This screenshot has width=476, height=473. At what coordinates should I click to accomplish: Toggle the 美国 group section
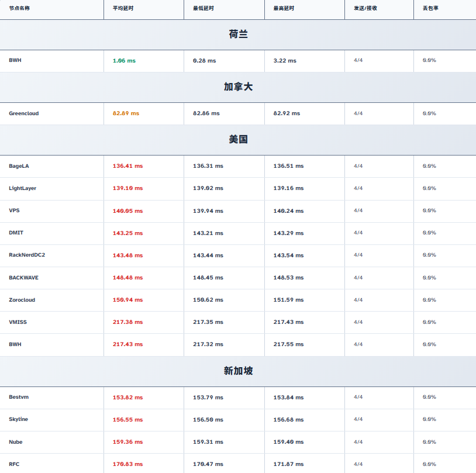pos(238,140)
